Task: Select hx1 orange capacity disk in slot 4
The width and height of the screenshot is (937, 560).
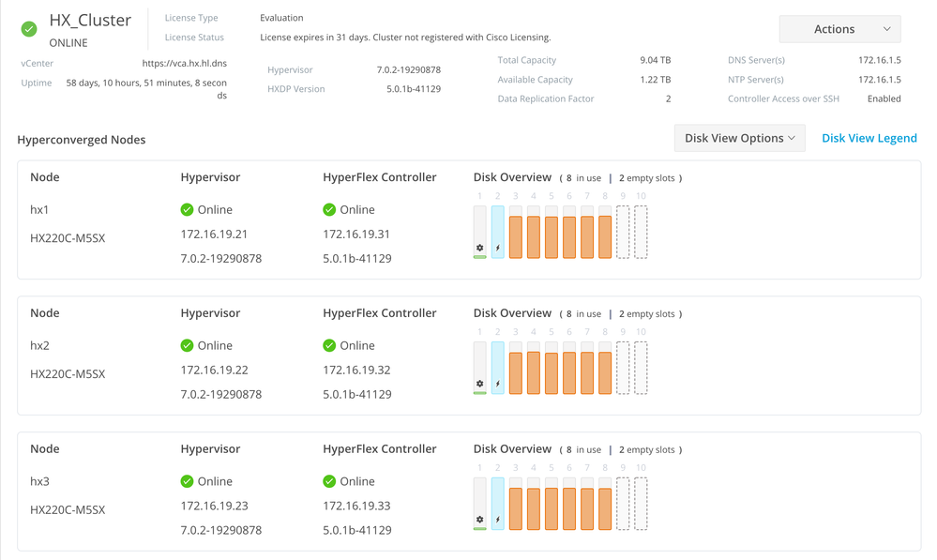Action: (x=534, y=232)
